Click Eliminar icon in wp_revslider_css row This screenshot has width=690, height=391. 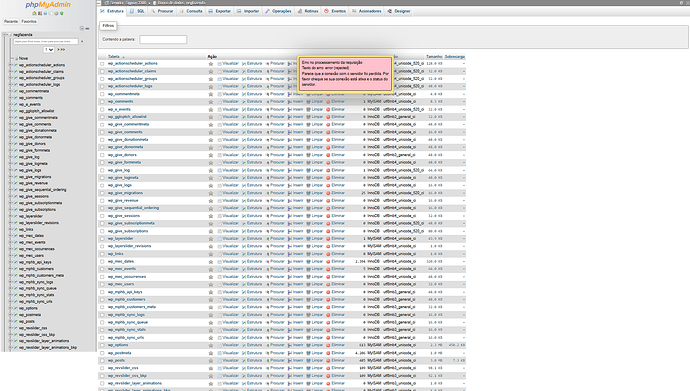click(x=328, y=368)
